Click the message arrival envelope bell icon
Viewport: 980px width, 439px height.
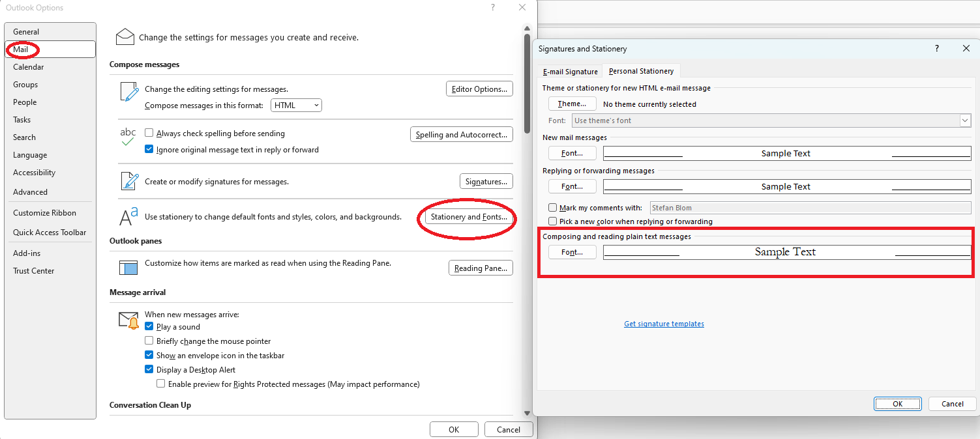click(x=128, y=320)
